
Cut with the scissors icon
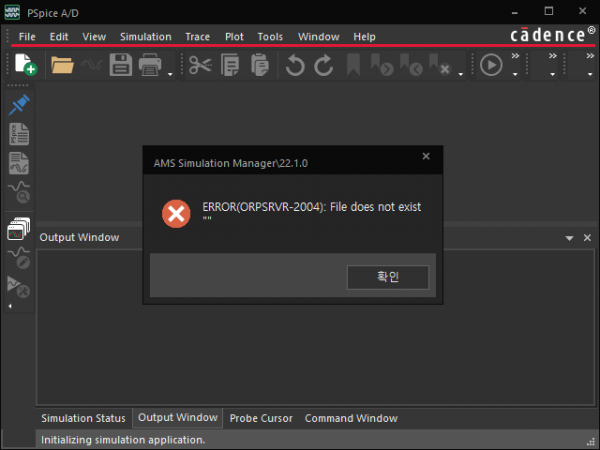point(200,65)
